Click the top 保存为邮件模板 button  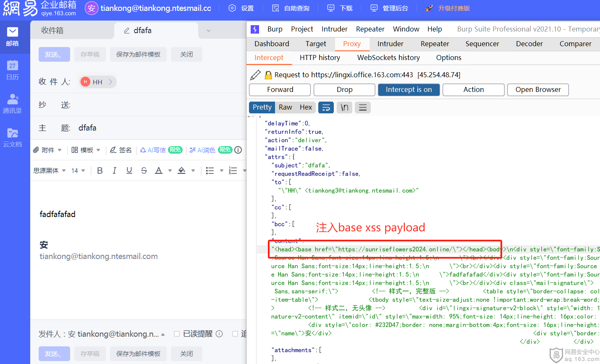coord(138,55)
